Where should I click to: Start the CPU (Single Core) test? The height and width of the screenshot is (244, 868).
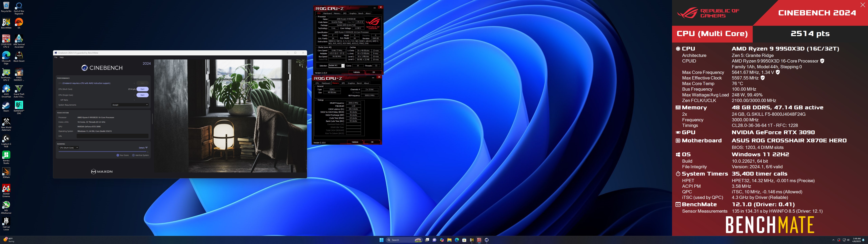[x=143, y=95]
